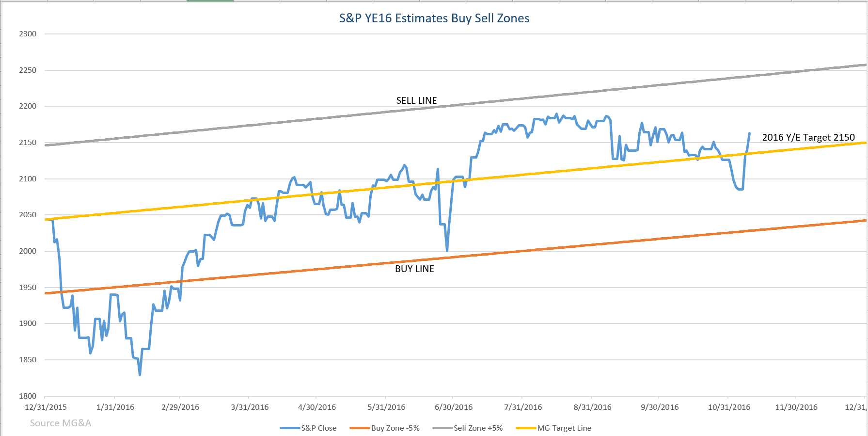Select the 2000 y-axis label
868x436 pixels.
pos(28,251)
